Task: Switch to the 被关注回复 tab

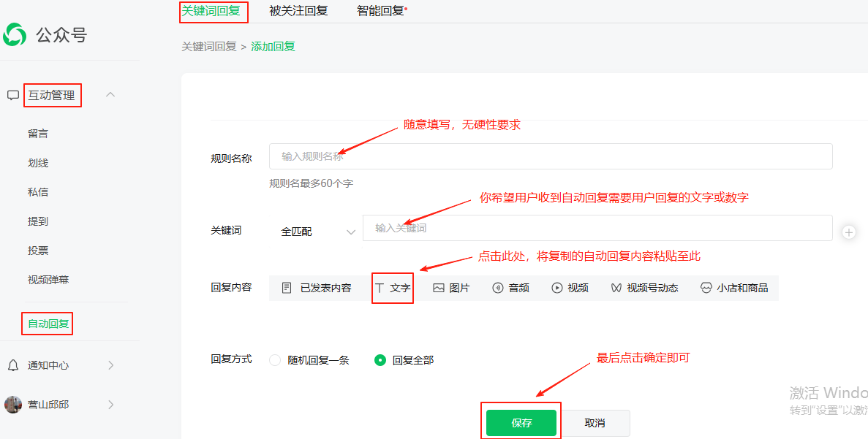Action: pos(299,10)
